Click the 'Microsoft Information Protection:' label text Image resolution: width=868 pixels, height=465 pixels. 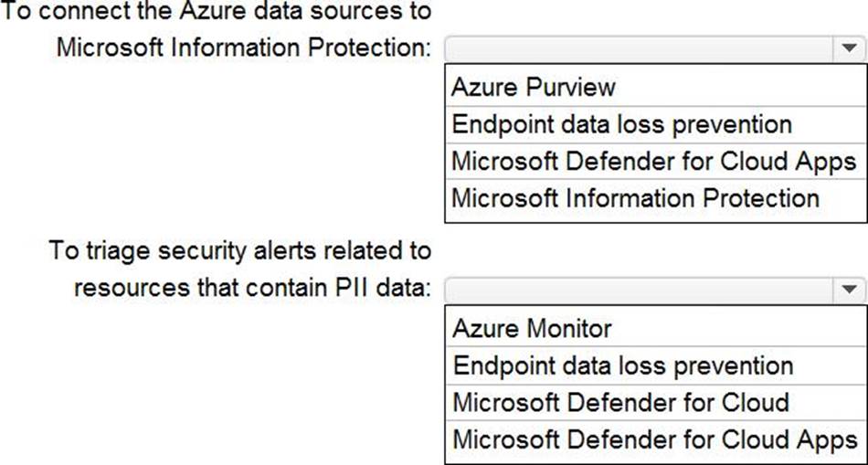[x=244, y=48]
